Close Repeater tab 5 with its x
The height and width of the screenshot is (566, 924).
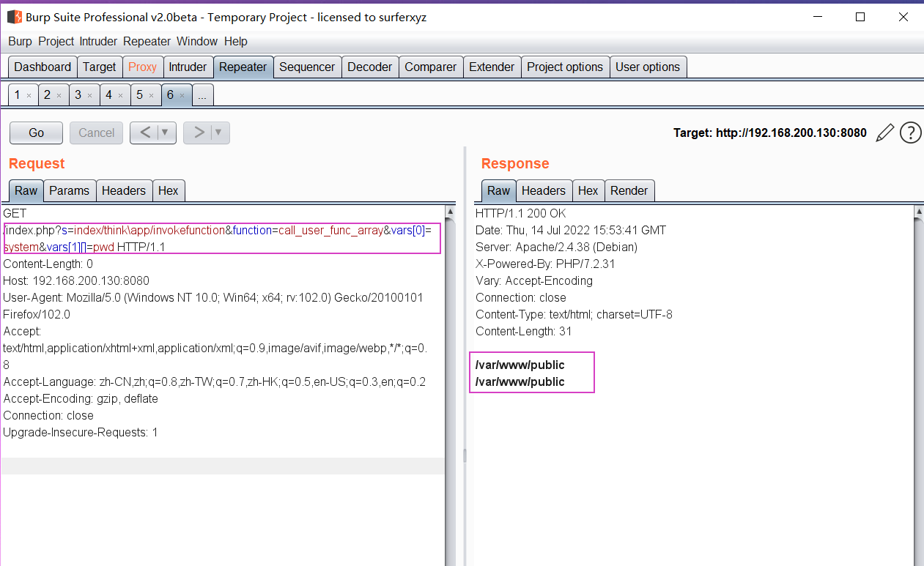click(x=152, y=95)
